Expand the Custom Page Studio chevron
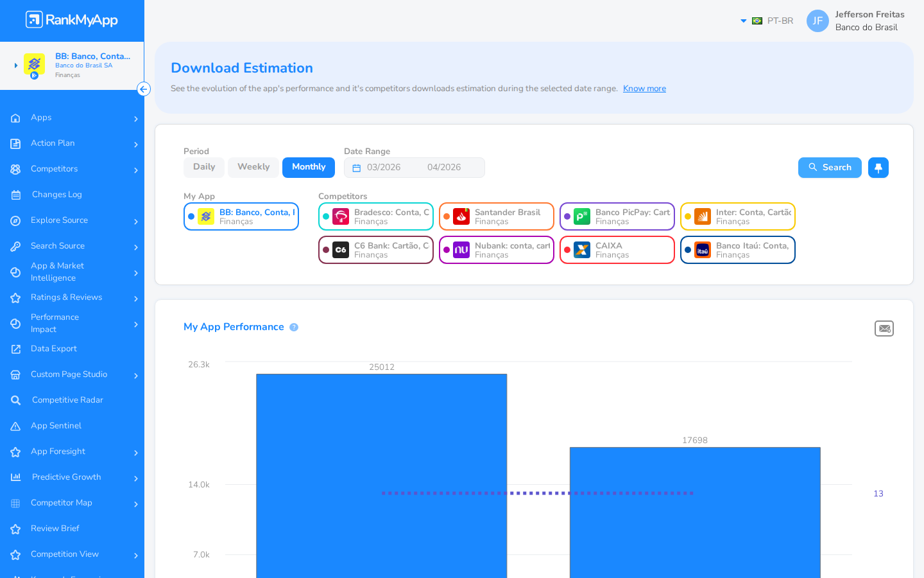The image size is (924, 578). tap(136, 376)
